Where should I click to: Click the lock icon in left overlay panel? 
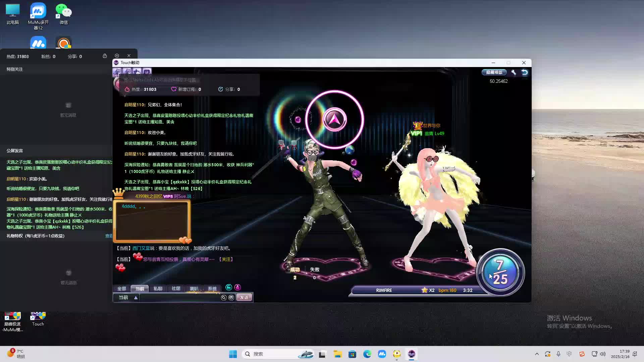[105, 56]
